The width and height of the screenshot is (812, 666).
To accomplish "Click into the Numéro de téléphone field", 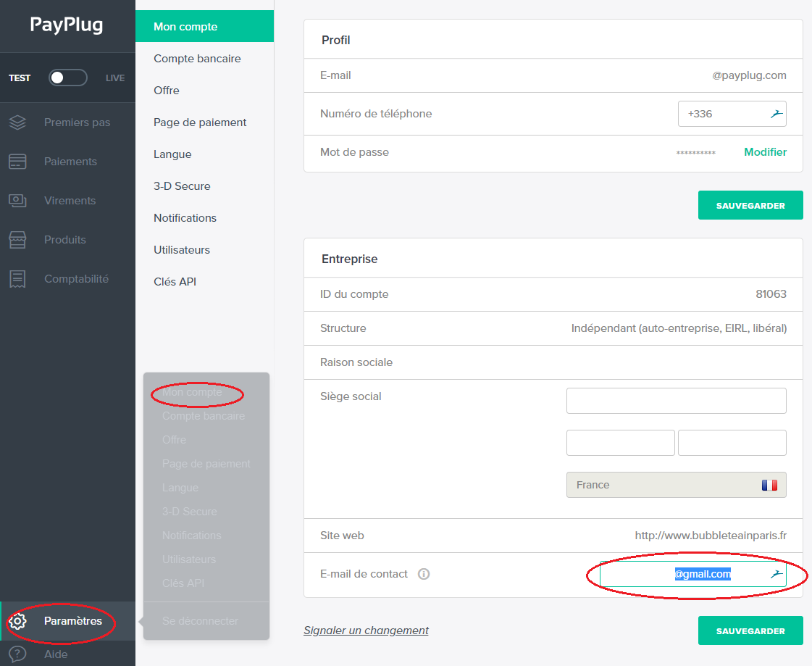I will coord(732,114).
